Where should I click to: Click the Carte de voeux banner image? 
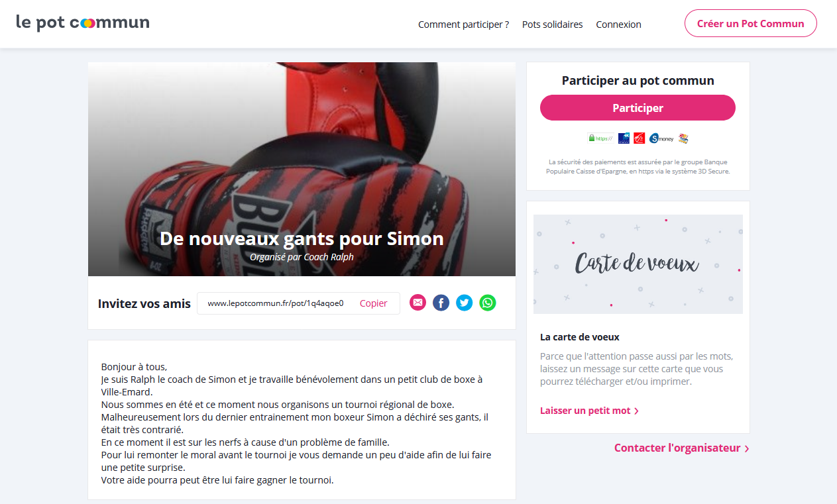click(638, 264)
